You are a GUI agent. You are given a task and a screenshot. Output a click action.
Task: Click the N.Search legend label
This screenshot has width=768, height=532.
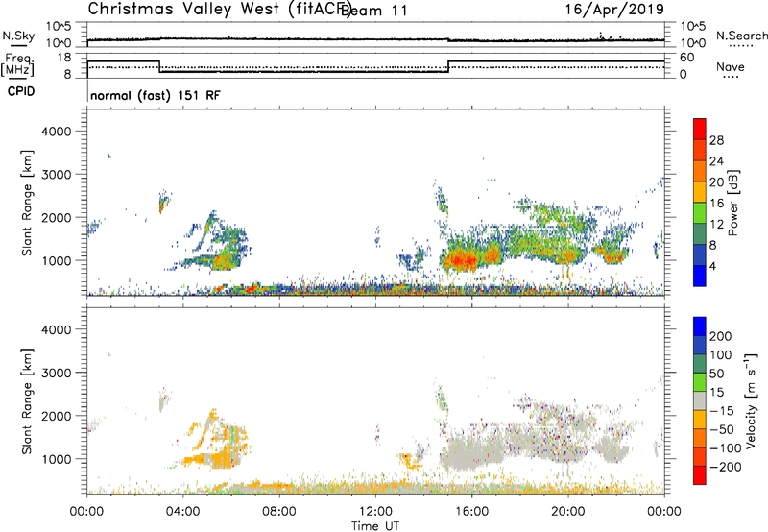point(741,36)
